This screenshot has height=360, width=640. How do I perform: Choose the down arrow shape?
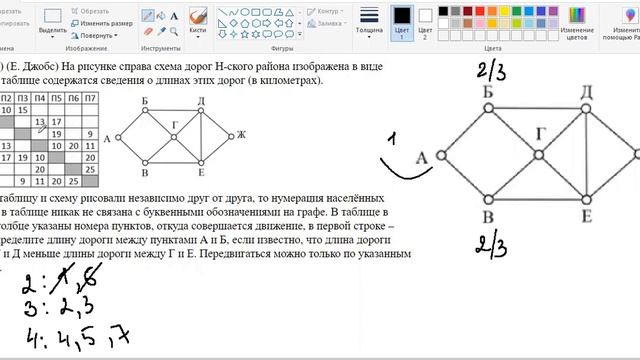[x=222, y=34]
